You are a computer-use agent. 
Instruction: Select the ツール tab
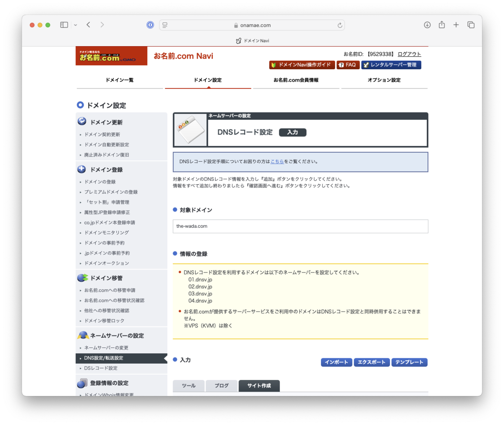tap(189, 386)
